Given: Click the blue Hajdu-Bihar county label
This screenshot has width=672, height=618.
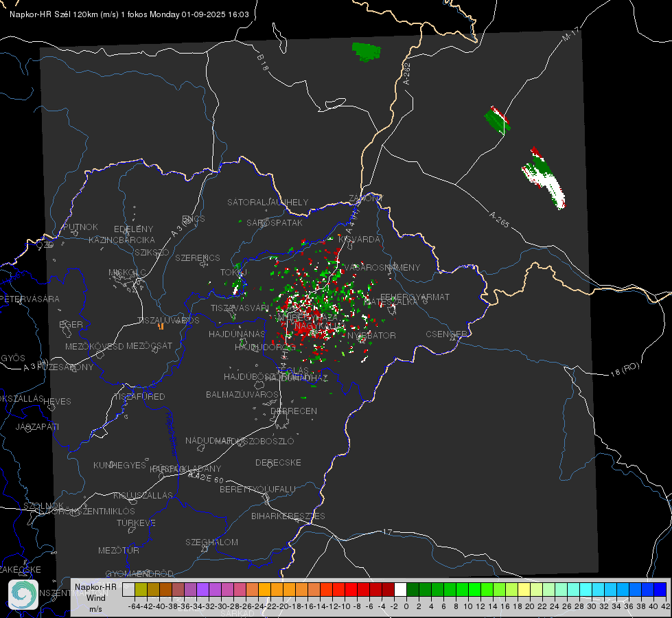Looking at the screenshot, I should point(172,434).
